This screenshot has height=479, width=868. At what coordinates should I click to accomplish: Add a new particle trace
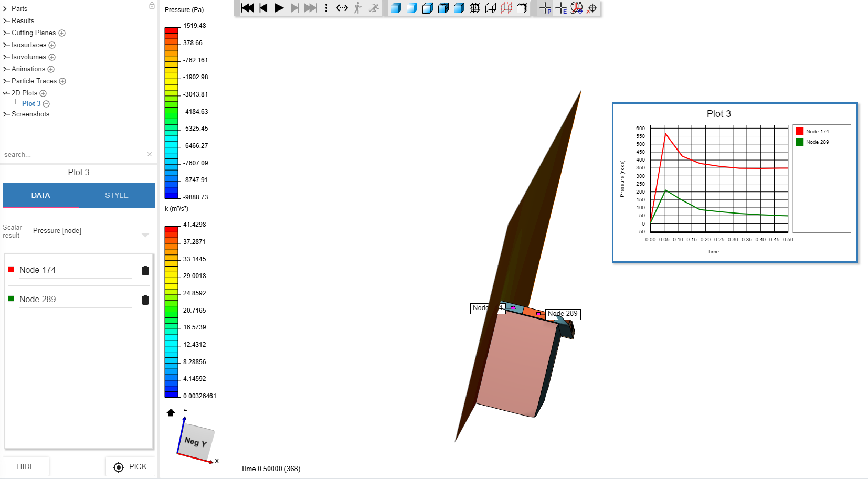tap(62, 81)
